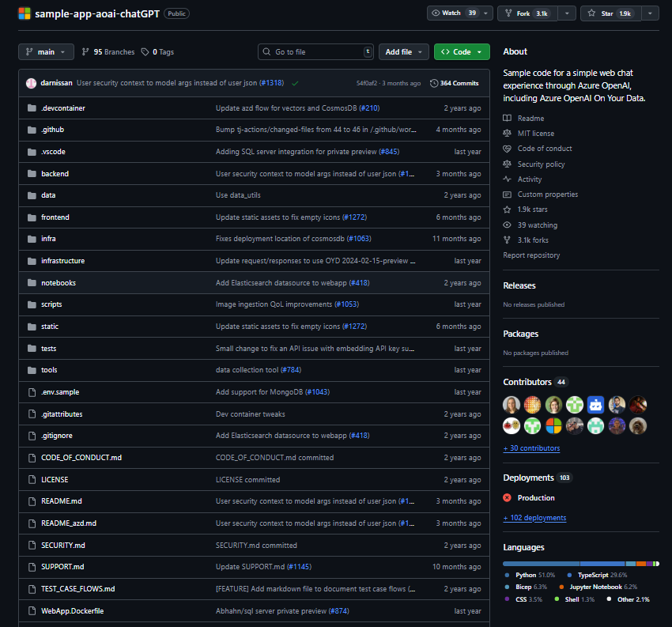The height and width of the screenshot is (627, 672).
Task: Expand the Fork options dropdown arrow
Action: tap(566, 13)
